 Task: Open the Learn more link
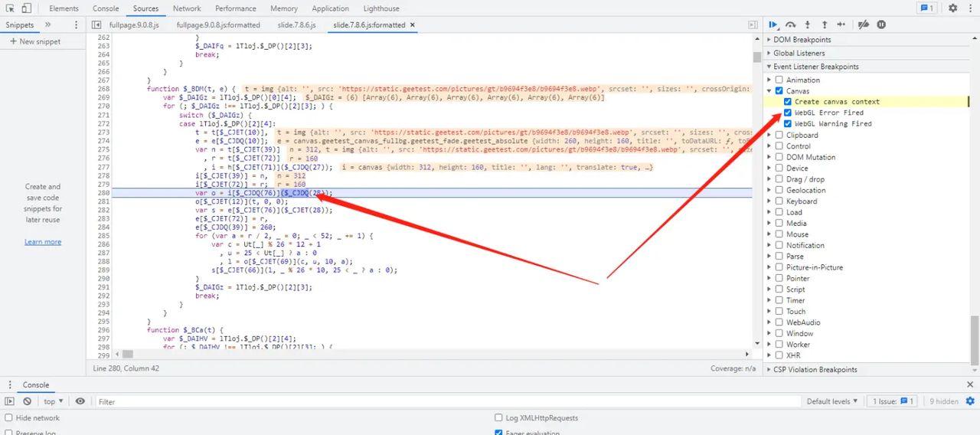click(43, 242)
